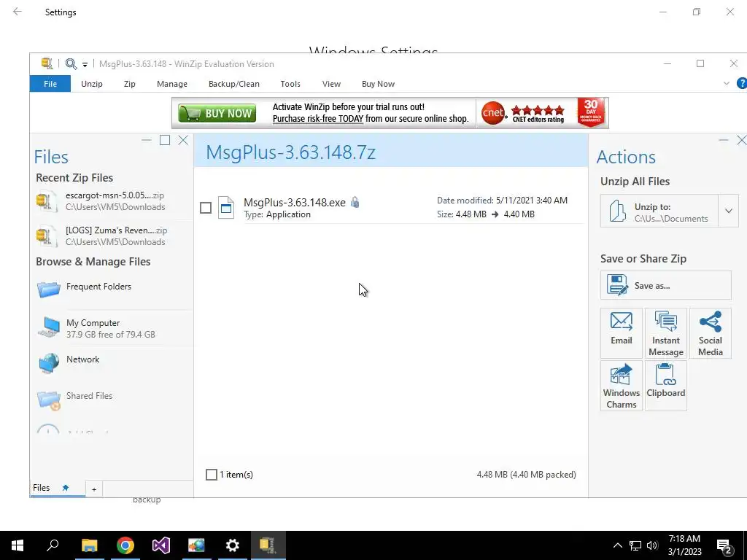This screenshot has height=560, width=747.
Task: Minimize the Actions pane
Action: [x=724, y=140]
